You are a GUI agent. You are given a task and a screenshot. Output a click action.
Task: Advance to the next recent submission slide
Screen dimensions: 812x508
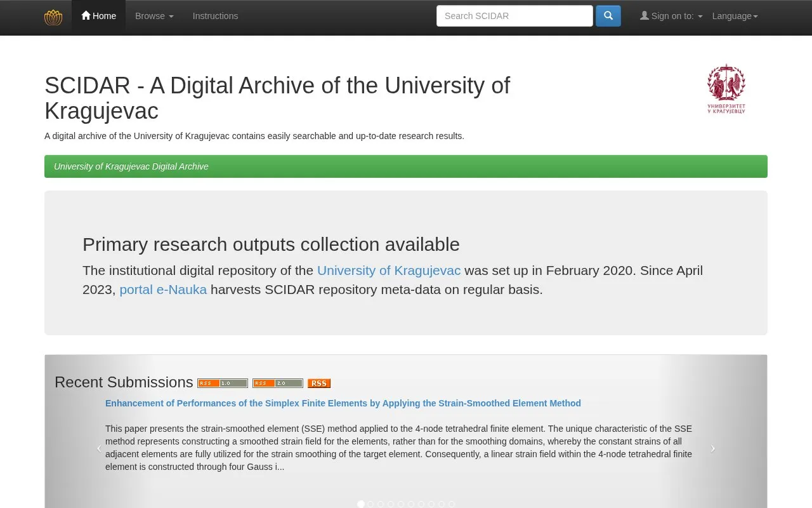[x=712, y=448]
